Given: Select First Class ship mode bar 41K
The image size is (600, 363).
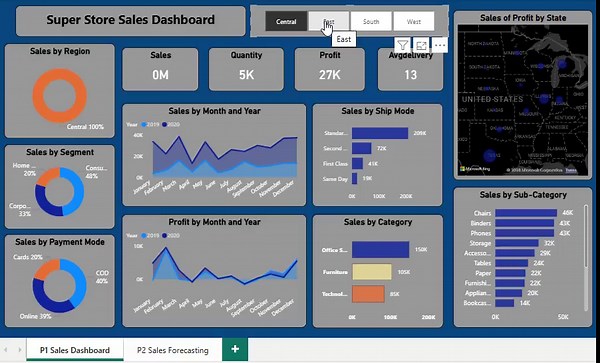Looking at the screenshot, I should [357, 163].
